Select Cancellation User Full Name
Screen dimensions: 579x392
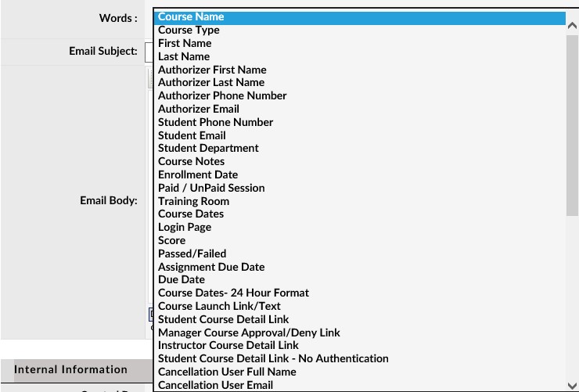click(x=359, y=372)
